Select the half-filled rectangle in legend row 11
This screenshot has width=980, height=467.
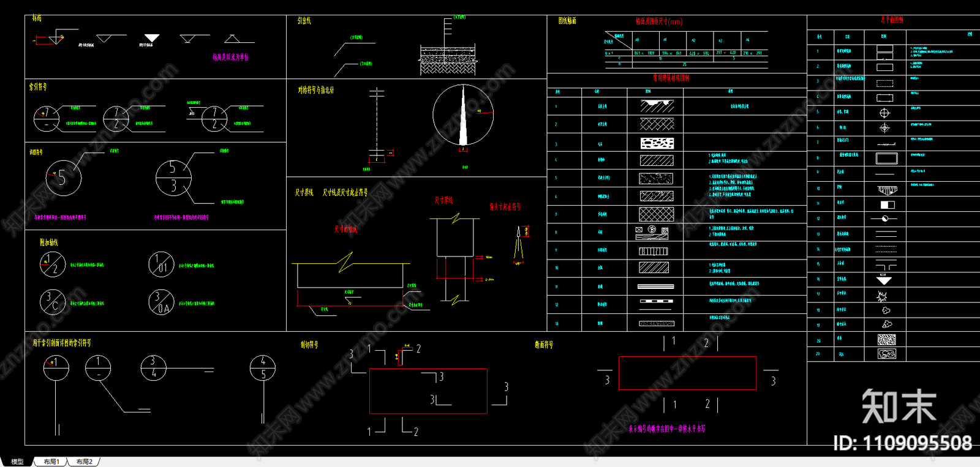tap(888, 204)
